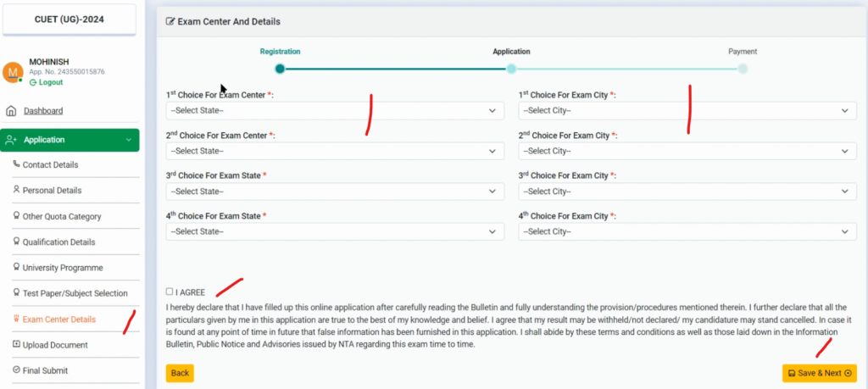The image size is (868, 389).
Task: Click the phone icon beside Contact Details
Action: pos(16,164)
